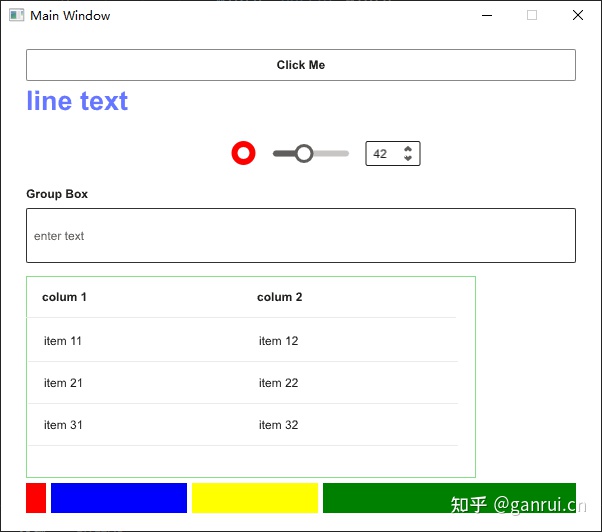
Task: Decrease the spin box value with down arrow
Action: (408, 158)
